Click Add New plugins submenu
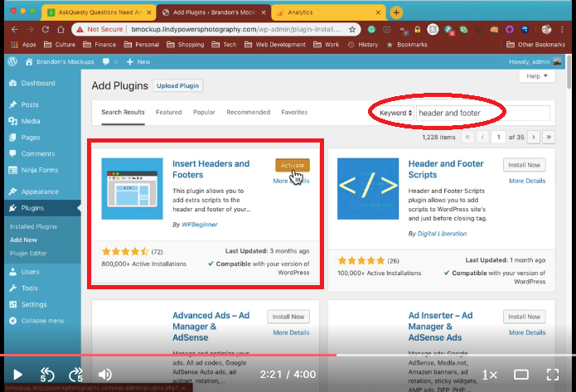The height and width of the screenshot is (392, 576). (x=23, y=240)
